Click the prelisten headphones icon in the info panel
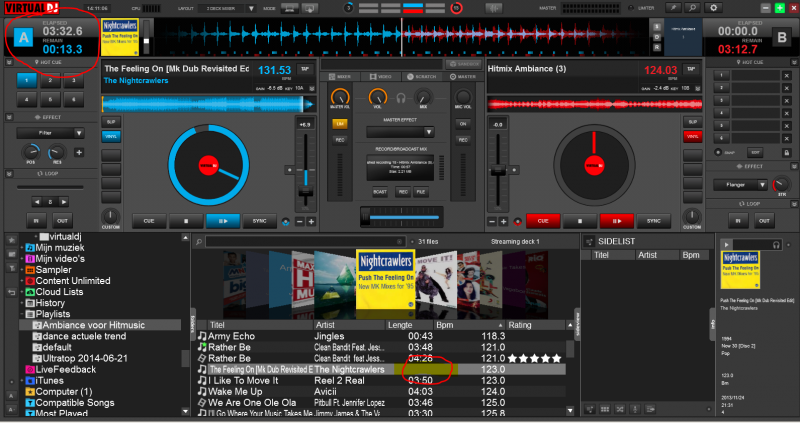Image resolution: width=800 pixels, height=423 pixels. coord(776,245)
